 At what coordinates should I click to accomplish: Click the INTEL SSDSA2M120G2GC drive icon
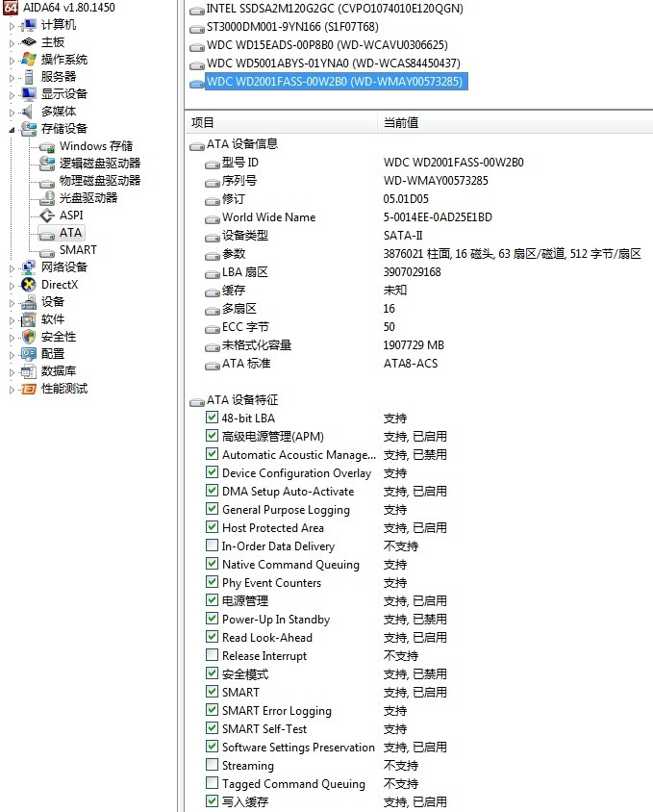pyautogui.click(x=197, y=9)
